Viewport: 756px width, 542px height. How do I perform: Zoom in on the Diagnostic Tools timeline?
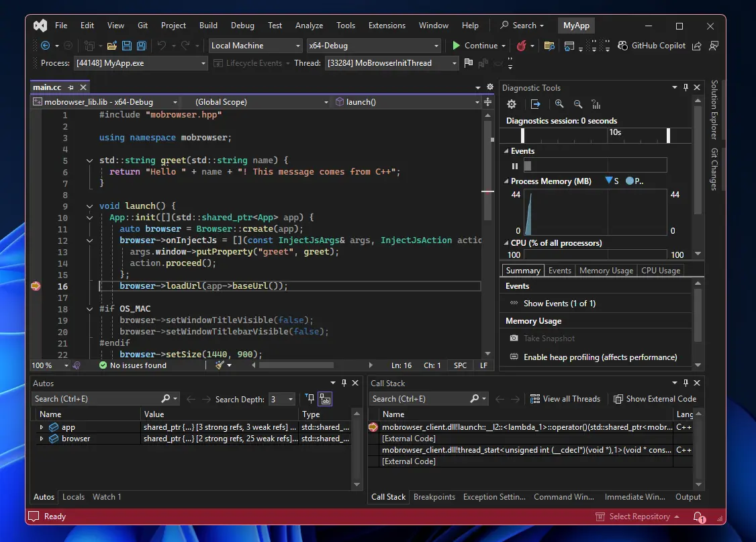(x=559, y=104)
